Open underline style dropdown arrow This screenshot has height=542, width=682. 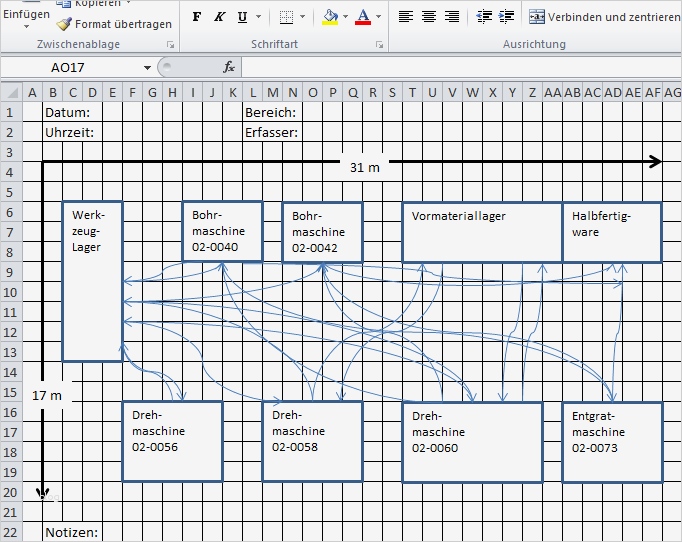[x=258, y=17]
